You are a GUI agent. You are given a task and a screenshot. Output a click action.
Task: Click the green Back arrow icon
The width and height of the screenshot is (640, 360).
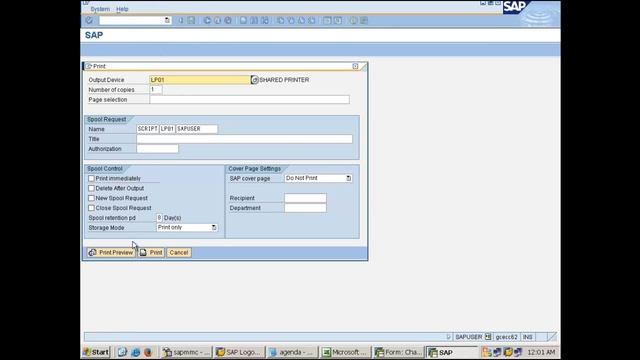207,20
